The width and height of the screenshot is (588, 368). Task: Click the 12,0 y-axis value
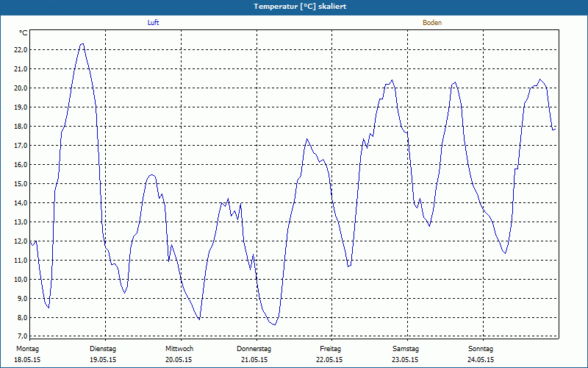click(x=21, y=241)
